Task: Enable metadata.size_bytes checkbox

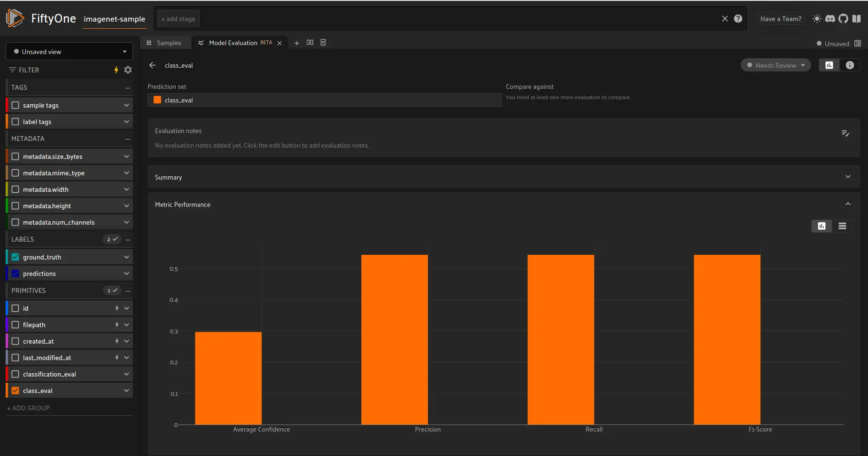Action: [15, 157]
